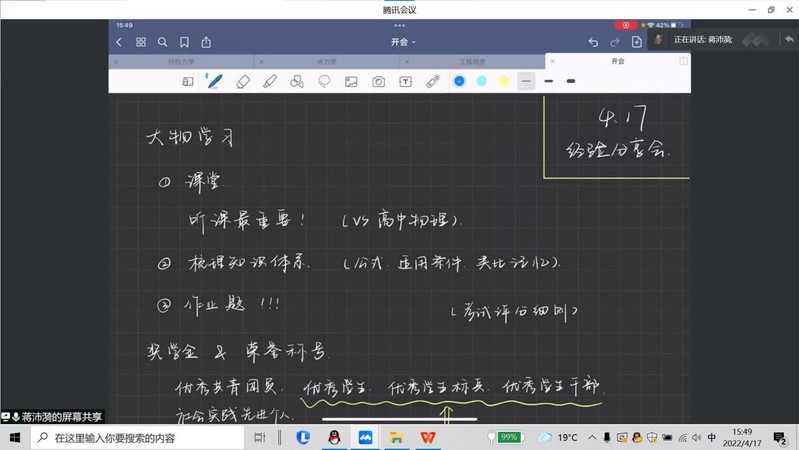The image size is (799, 450).
Task: Select the highlighter tool
Action: tap(270, 81)
